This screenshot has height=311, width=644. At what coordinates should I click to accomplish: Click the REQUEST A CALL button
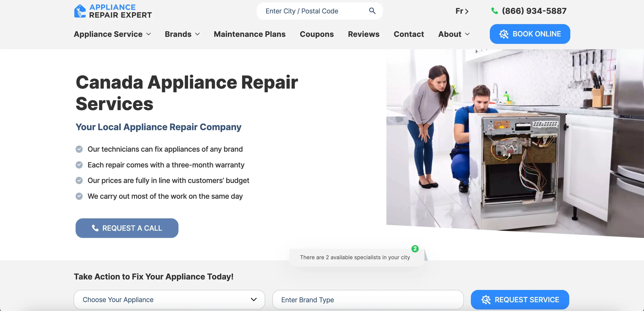pos(127,228)
